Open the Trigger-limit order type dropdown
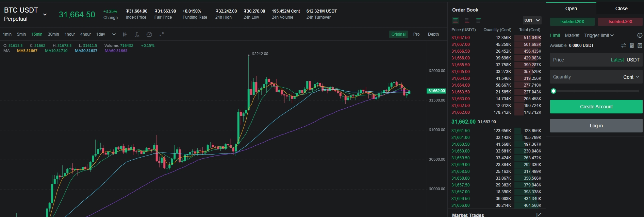The image size is (644, 217). pos(599,35)
